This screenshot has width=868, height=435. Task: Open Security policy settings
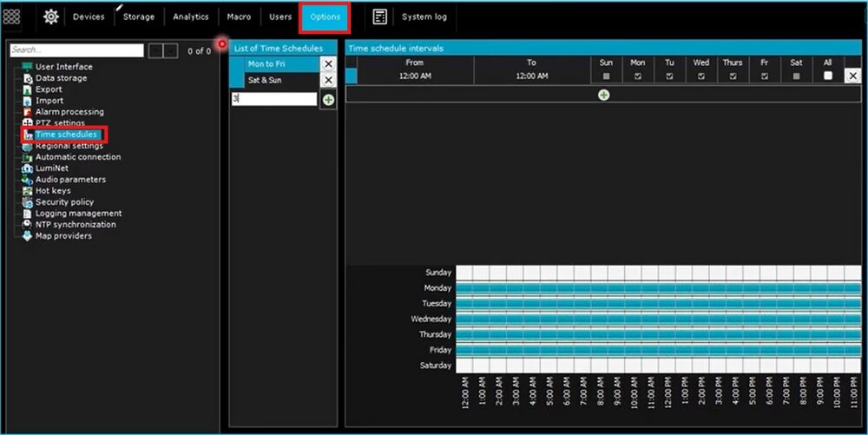64,202
